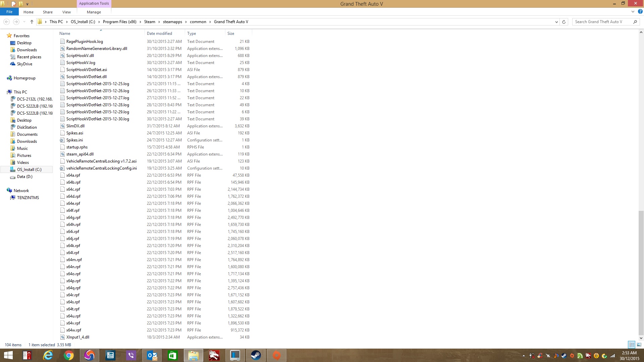Expand the ribbon using the chevron

[x=633, y=11]
